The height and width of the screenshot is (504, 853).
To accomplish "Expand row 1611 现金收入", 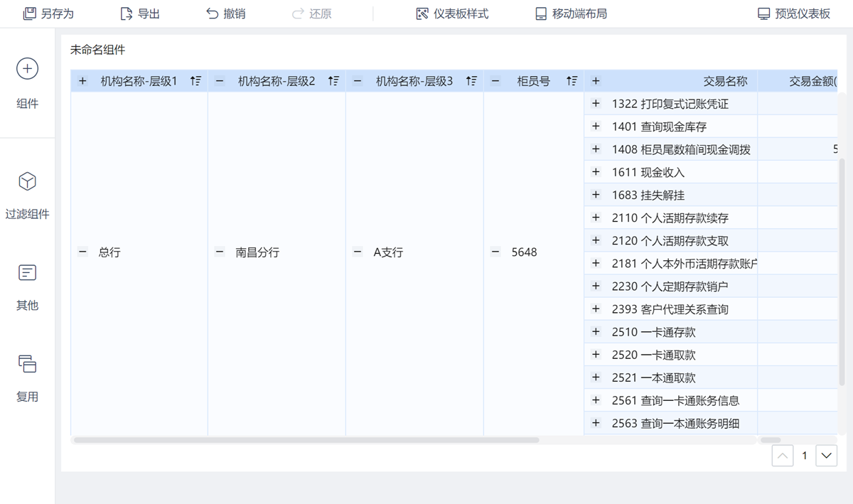I will [596, 172].
